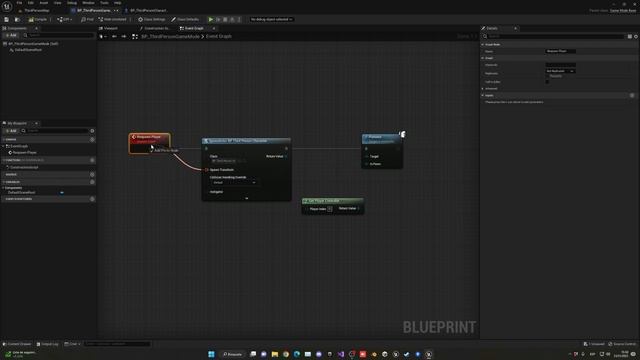Click add new graph plus icon
The height and width of the screenshot is (360, 640).
click(92, 140)
